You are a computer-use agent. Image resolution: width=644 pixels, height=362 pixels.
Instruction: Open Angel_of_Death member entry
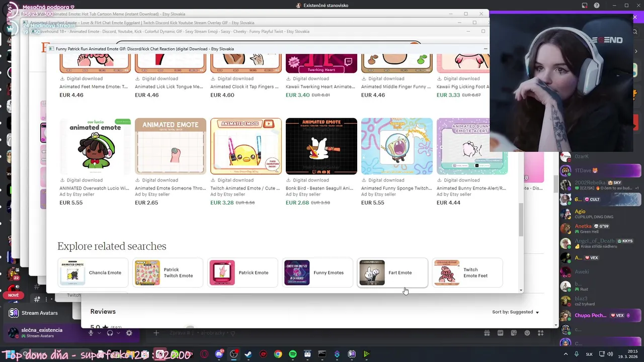601,243
